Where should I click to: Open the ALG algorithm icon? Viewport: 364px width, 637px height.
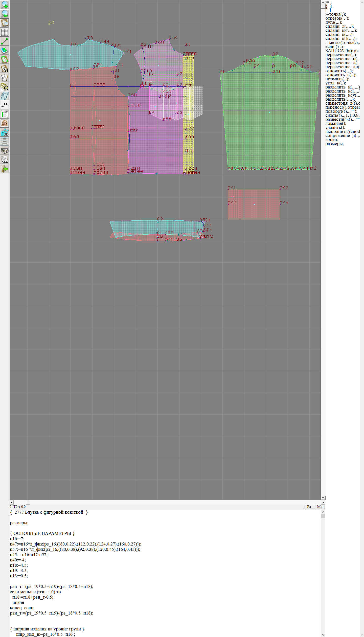pyautogui.click(x=5, y=160)
